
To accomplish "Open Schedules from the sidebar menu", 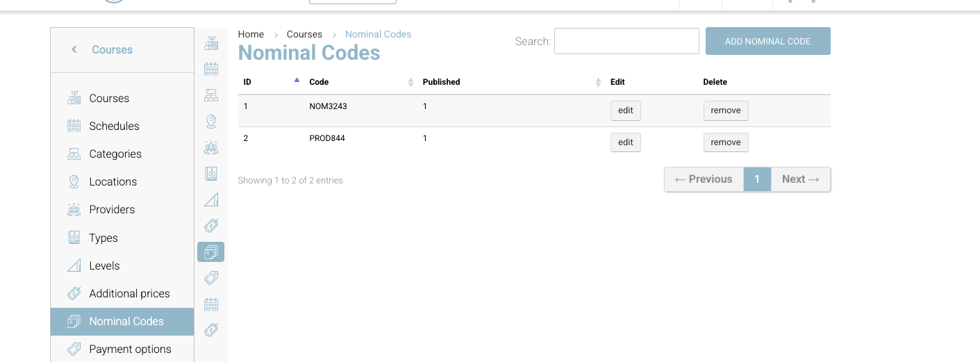I will click(x=114, y=126).
